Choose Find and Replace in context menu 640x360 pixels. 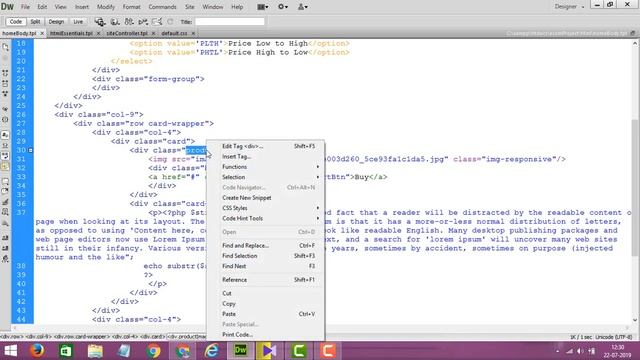point(269,246)
